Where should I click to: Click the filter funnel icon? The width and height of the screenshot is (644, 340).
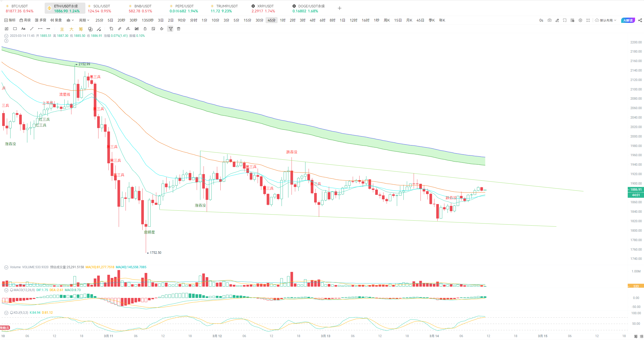(x=170, y=29)
